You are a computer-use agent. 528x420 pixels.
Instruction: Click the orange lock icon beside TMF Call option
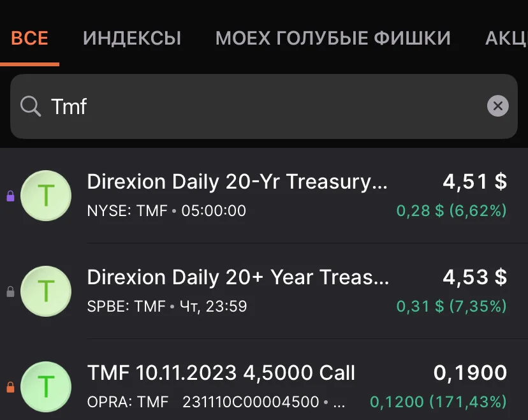[x=11, y=387]
